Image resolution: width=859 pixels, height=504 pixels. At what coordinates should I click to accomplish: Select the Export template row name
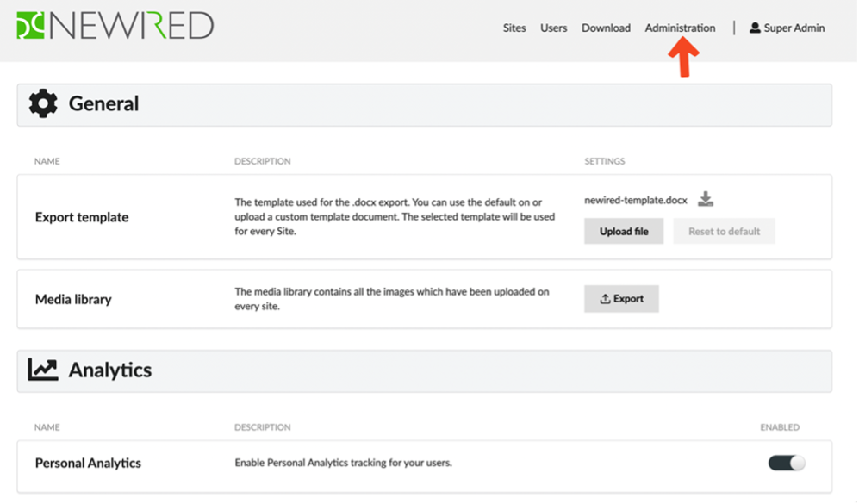click(82, 217)
